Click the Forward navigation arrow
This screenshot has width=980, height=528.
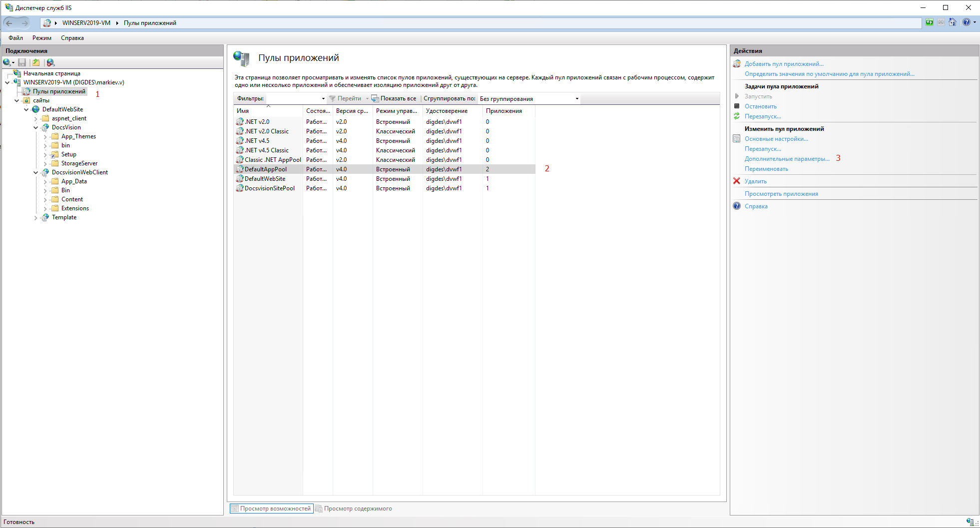(24, 23)
